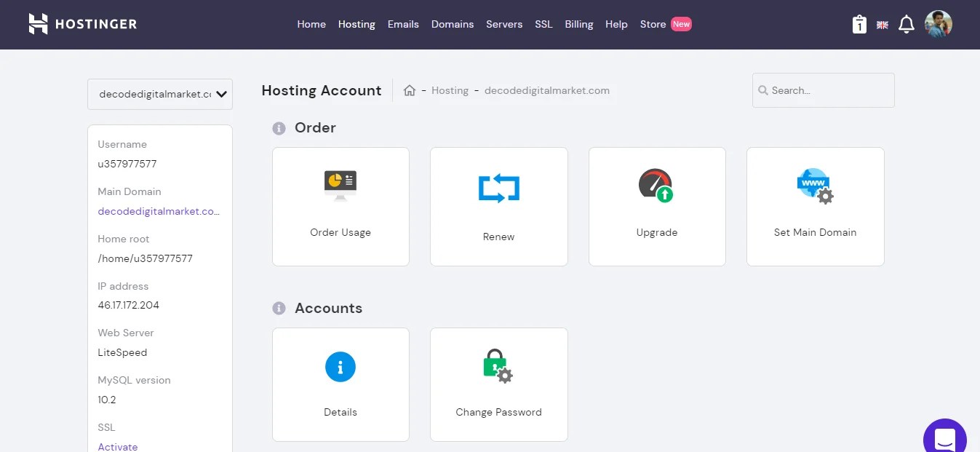Open the clipboard notes icon in header

pos(859,24)
